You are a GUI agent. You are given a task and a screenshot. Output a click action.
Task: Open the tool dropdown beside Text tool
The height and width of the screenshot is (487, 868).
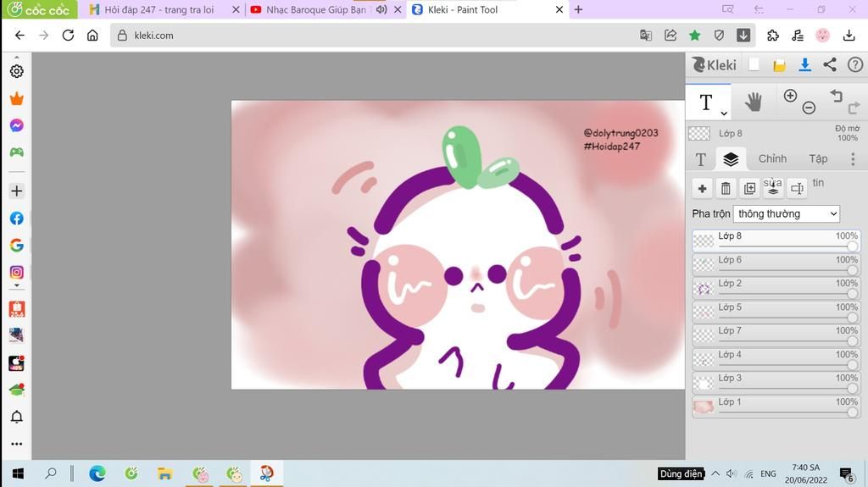pos(724,113)
